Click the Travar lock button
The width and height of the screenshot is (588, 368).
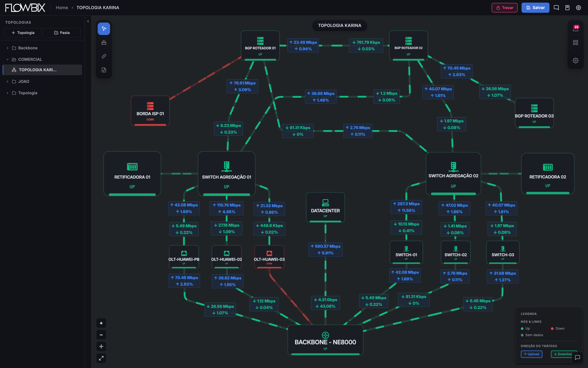(x=505, y=8)
